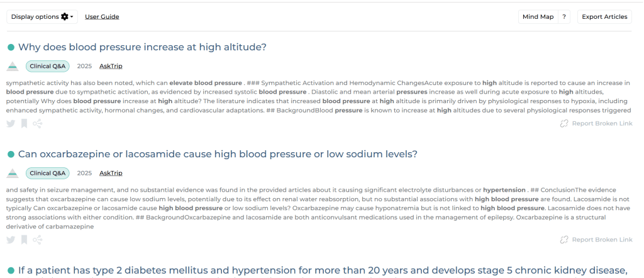This screenshot has width=644, height=278.
Task: Click share icon under the oxcarbazepine article
Action: coord(38,240)
